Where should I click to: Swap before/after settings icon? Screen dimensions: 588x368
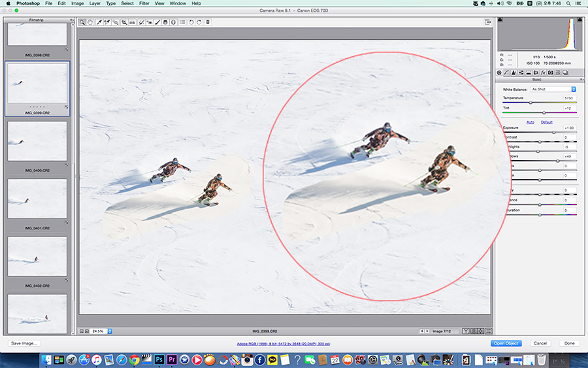point(474,331)
